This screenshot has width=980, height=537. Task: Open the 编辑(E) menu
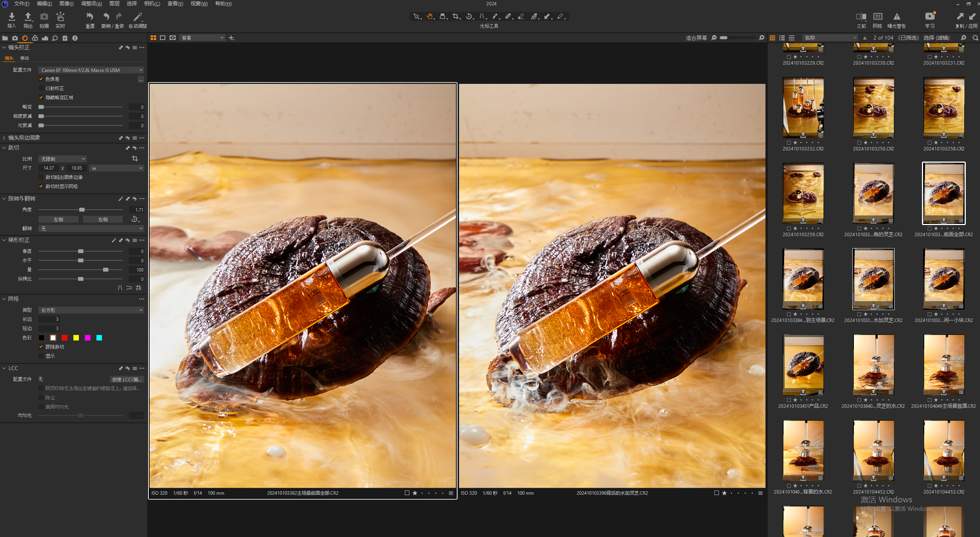pos(45,3)
